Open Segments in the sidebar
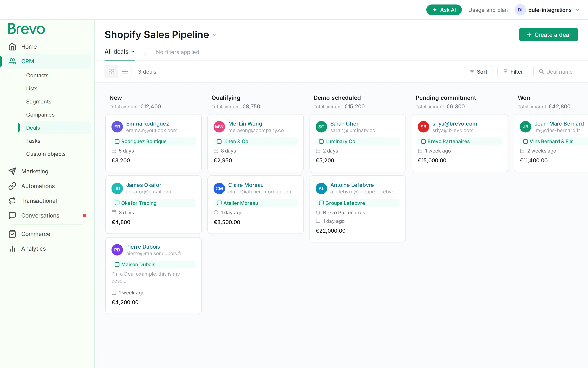 point(39,101)
